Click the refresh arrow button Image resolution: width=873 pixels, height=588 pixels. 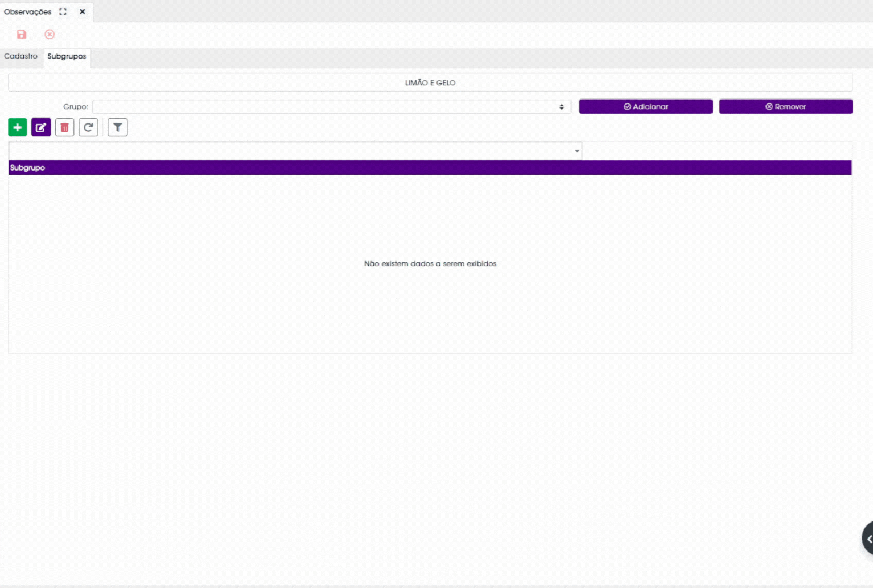click(x=88, y=127)
